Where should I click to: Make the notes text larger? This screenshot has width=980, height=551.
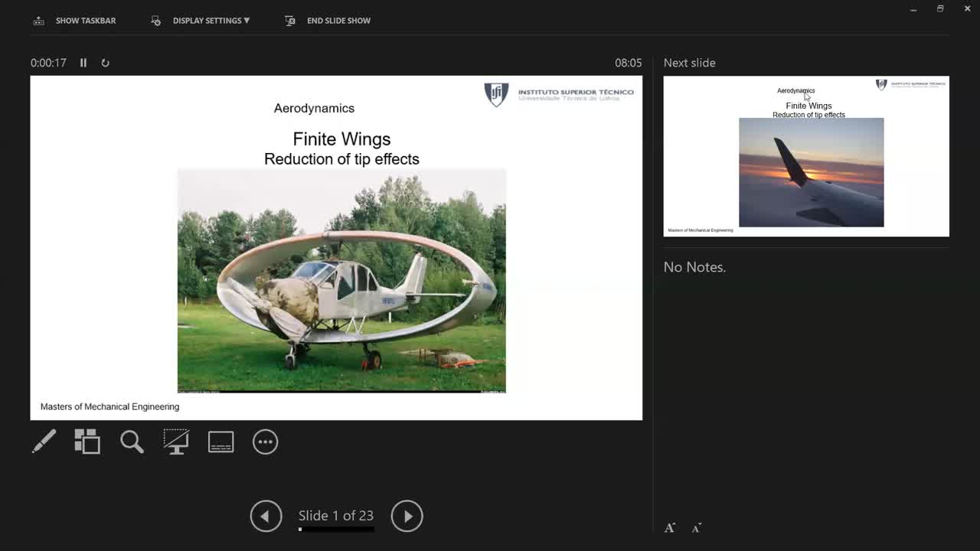coord(670,528)
